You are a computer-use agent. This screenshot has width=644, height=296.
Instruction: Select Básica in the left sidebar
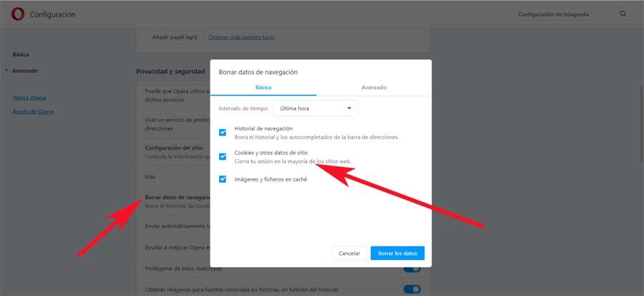(x=21, y=54)
